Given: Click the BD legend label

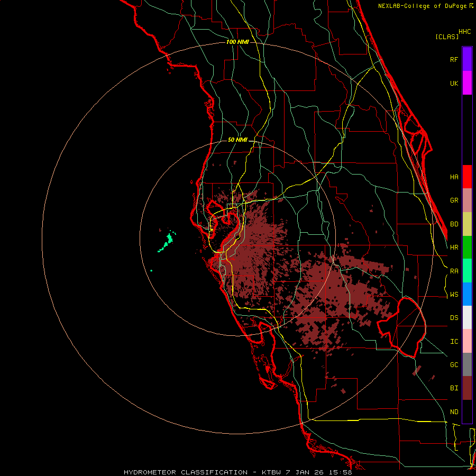Looking at the screenshot, I should (454, 224).
